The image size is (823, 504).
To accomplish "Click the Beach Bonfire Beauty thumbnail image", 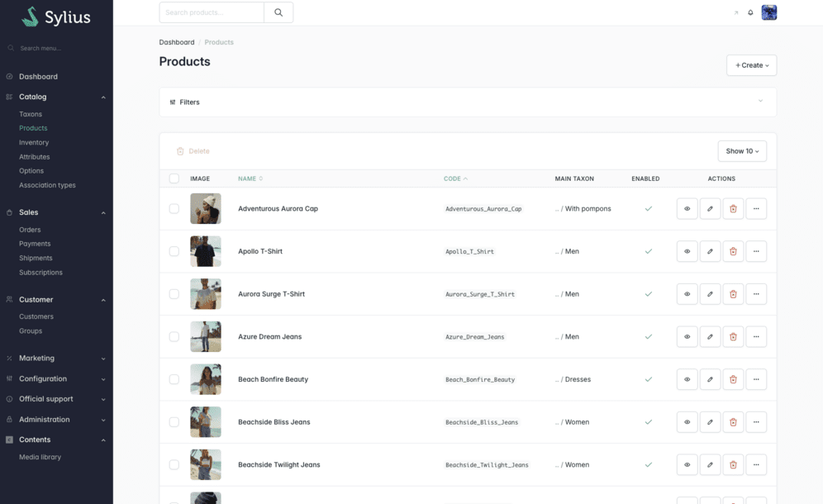I will [x=206, y=379].
